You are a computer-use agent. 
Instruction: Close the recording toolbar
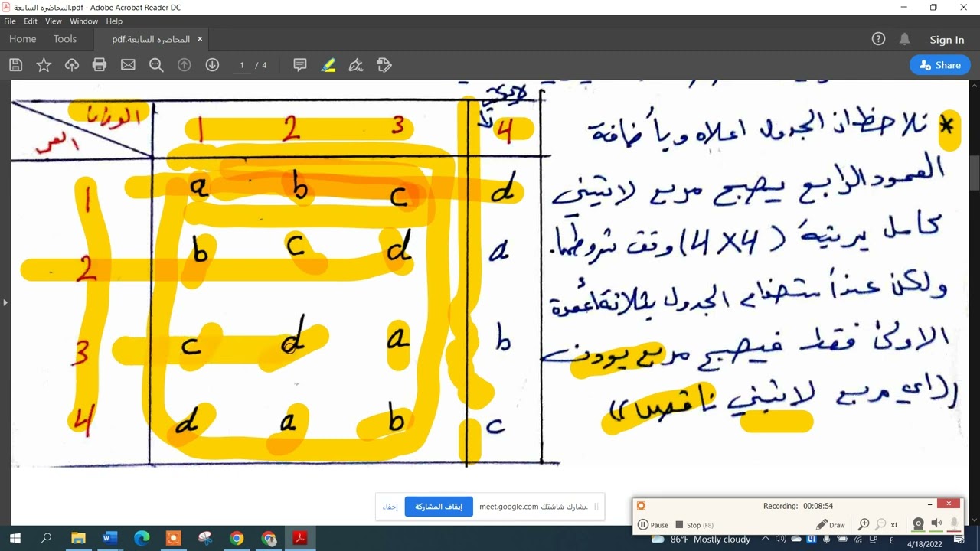948,504
